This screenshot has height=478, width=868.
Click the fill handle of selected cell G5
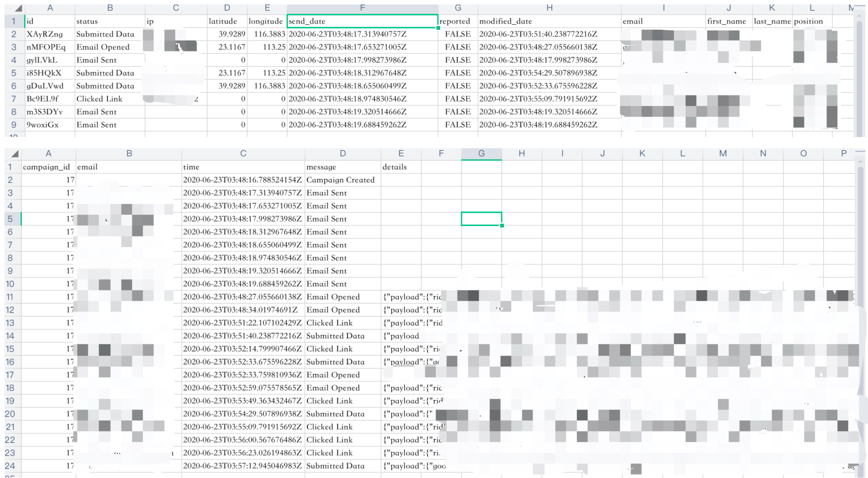pyautogui.click(x=502, y=226)
